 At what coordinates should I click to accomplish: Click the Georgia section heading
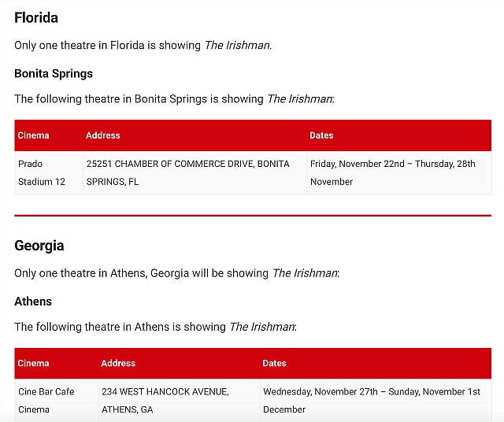[x=39, y=246]
